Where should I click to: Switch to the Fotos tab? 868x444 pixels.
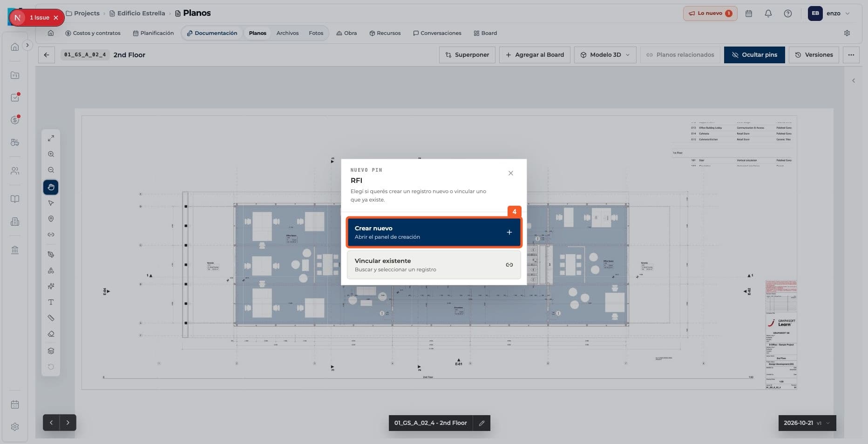coord(316,33)
